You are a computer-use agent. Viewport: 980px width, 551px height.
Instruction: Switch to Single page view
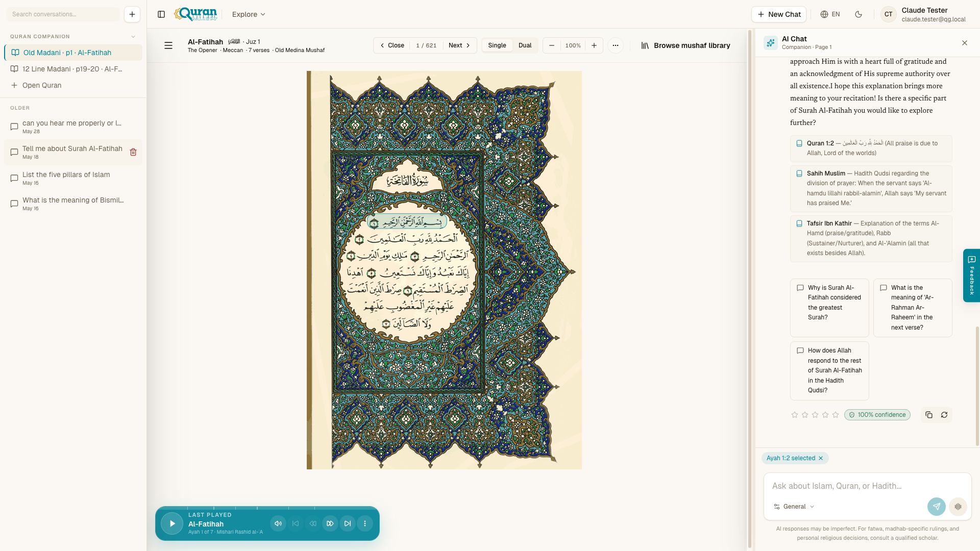[x=497, y=45]
